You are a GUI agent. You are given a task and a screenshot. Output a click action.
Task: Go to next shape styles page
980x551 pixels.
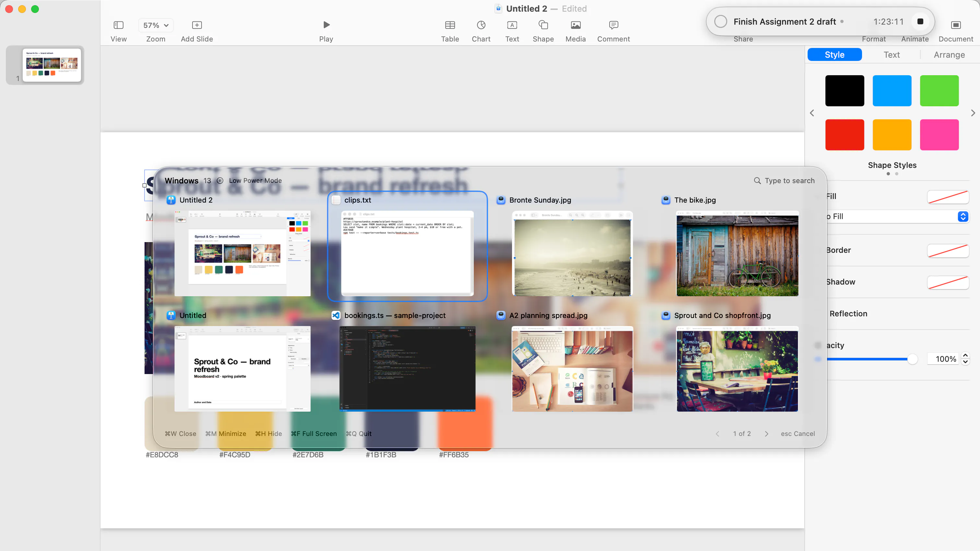pos(973,113)
